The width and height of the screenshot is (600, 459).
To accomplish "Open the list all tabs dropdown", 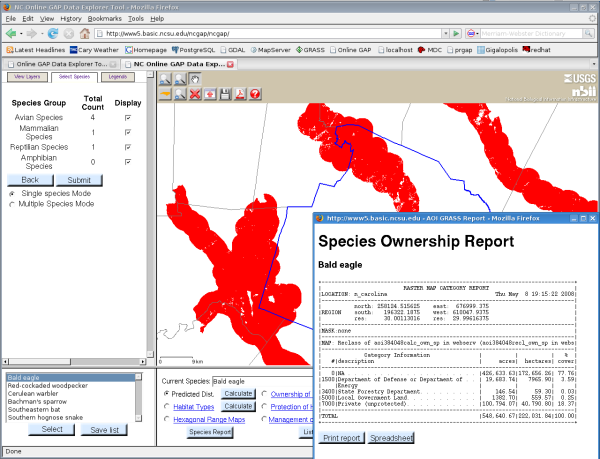I will point(593,64).
